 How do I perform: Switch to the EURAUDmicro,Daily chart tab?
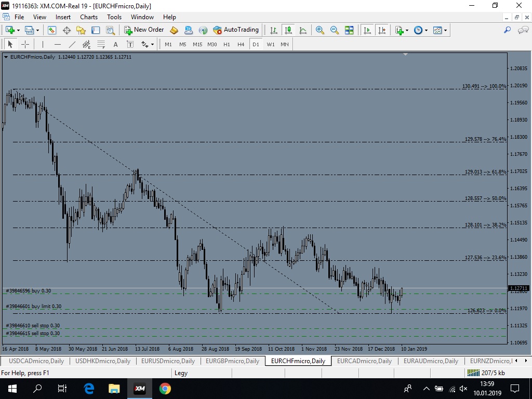click(431, 361)
